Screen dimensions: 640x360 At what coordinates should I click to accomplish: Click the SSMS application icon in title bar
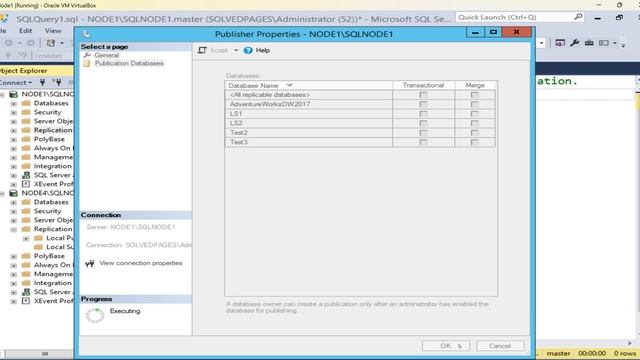click(4, 19)
